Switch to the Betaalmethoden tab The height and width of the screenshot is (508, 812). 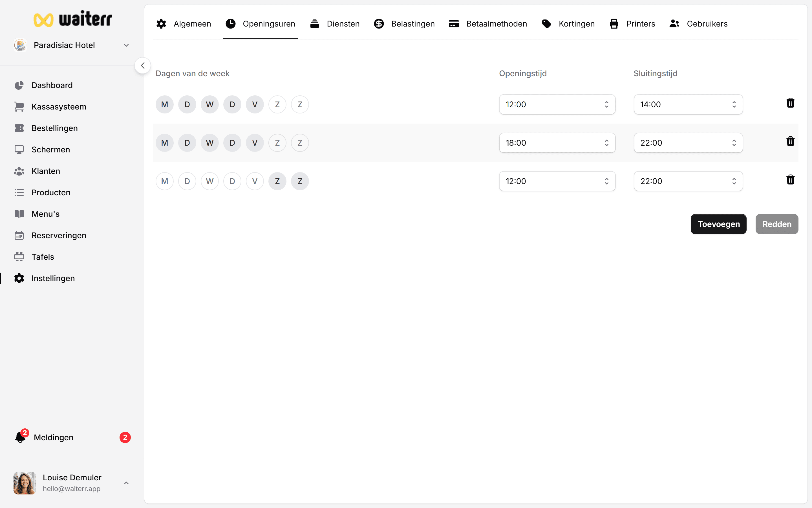click(488, 24)
